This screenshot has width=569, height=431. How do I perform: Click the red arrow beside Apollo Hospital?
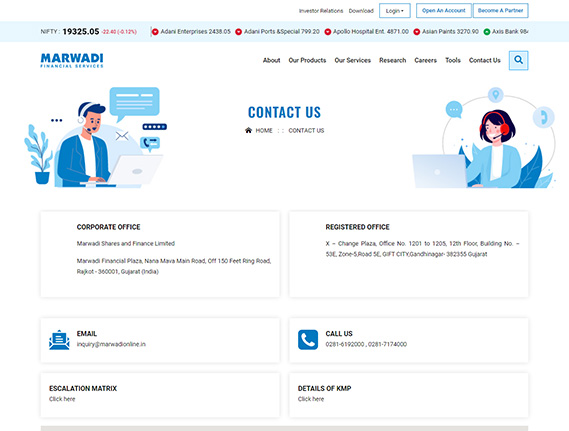point(328,32)
